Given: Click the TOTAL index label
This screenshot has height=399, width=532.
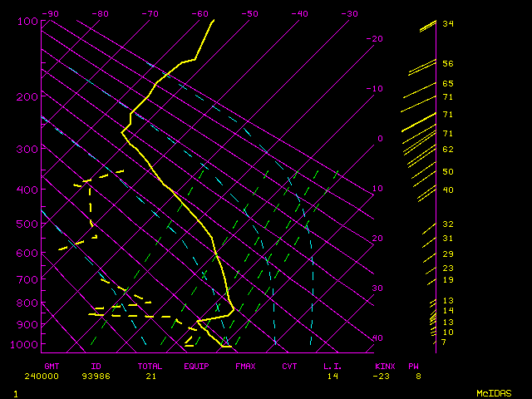Looking at the screenshot, I should pos(150,366).
